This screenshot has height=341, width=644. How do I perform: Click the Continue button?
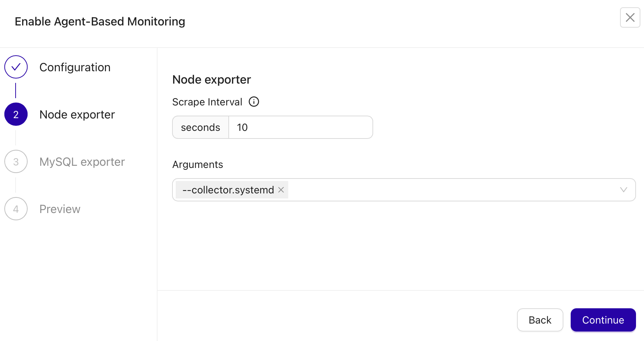pyautogui.click(x=603, y=320)
